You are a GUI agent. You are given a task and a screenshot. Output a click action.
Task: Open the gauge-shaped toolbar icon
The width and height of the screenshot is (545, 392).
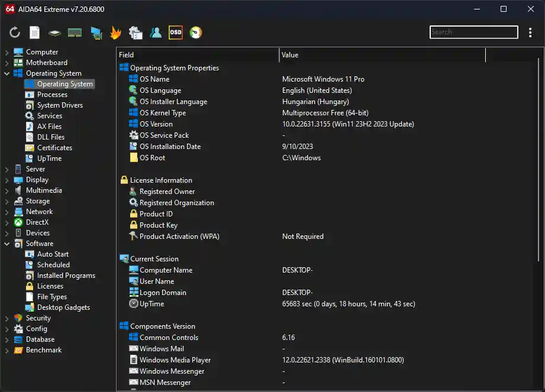tap(195, 33)
